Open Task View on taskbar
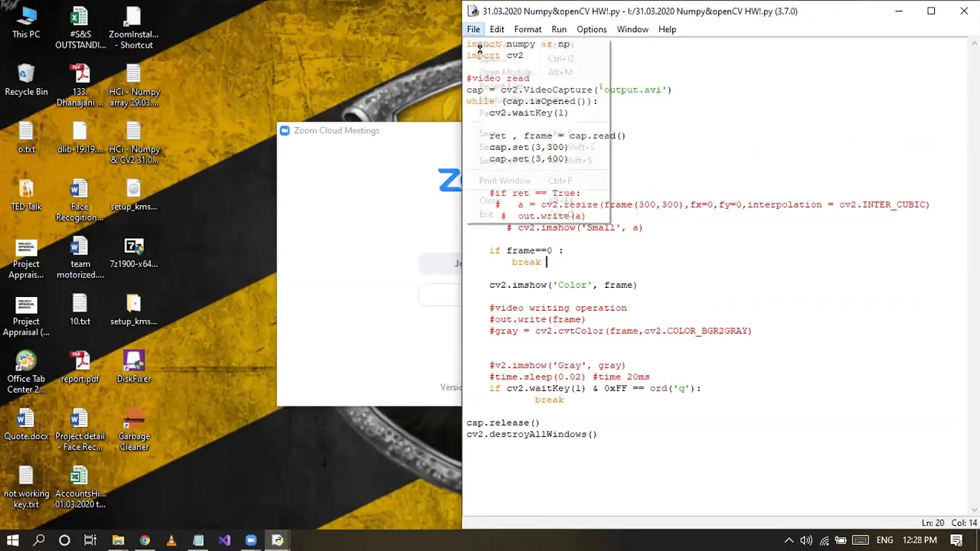 [x=90, y=540]
